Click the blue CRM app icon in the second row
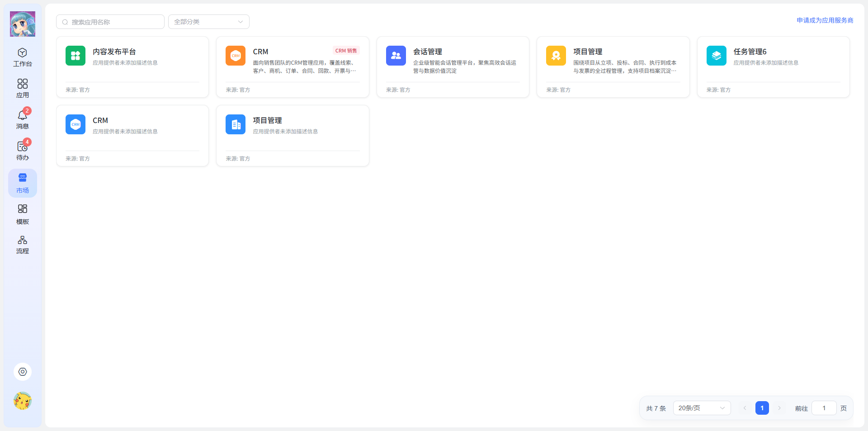 (75, 124)
